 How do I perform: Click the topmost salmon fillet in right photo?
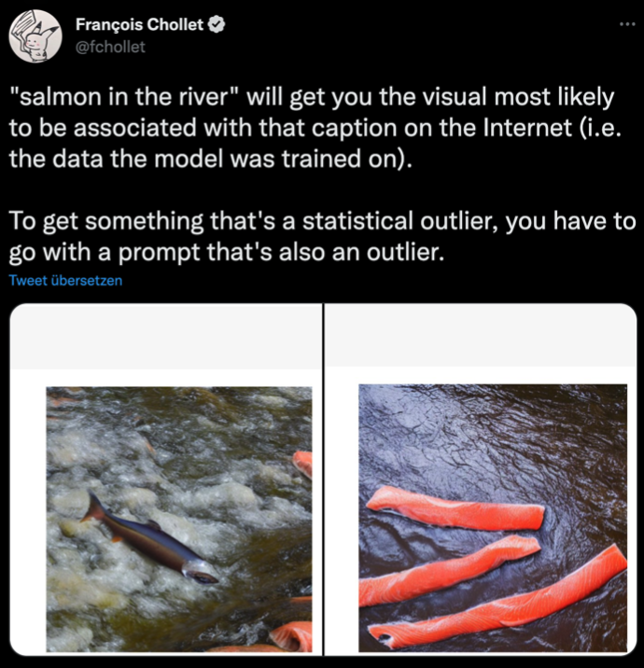click(455, 508)
